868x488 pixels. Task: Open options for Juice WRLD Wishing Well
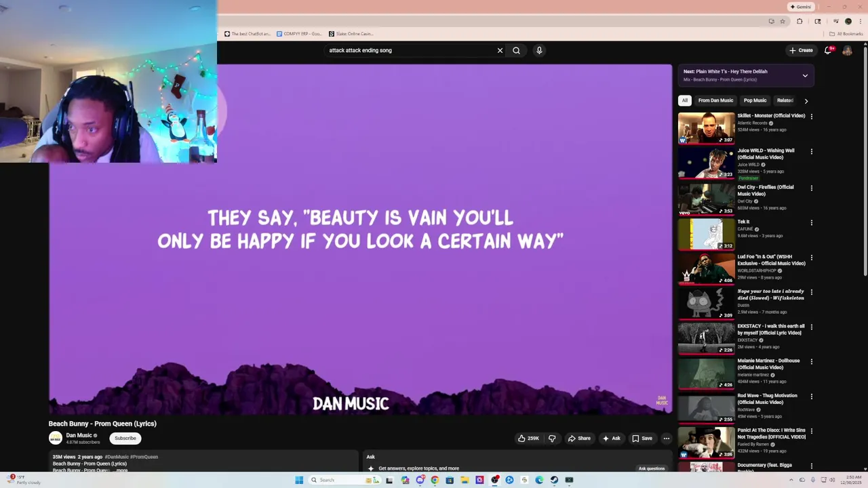[x=811, y=152]
